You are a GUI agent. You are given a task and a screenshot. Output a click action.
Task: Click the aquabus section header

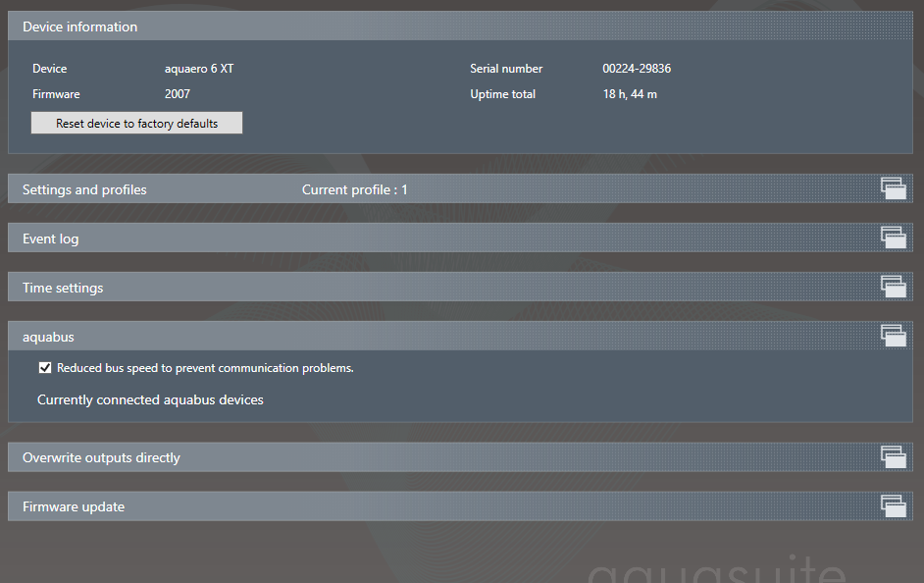[x=460, y=336]
